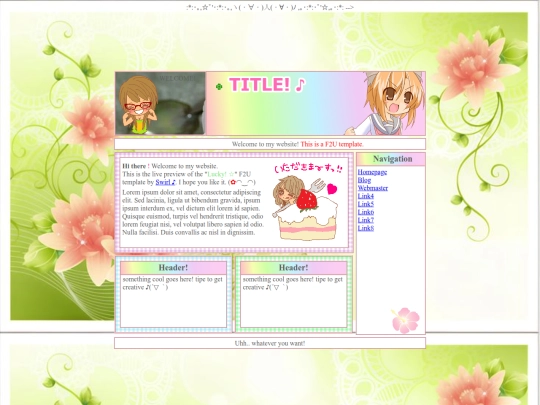Click 'This is a F2U template.' red text
Viewport: 540px width, 405px height.
tap(332, 144)
